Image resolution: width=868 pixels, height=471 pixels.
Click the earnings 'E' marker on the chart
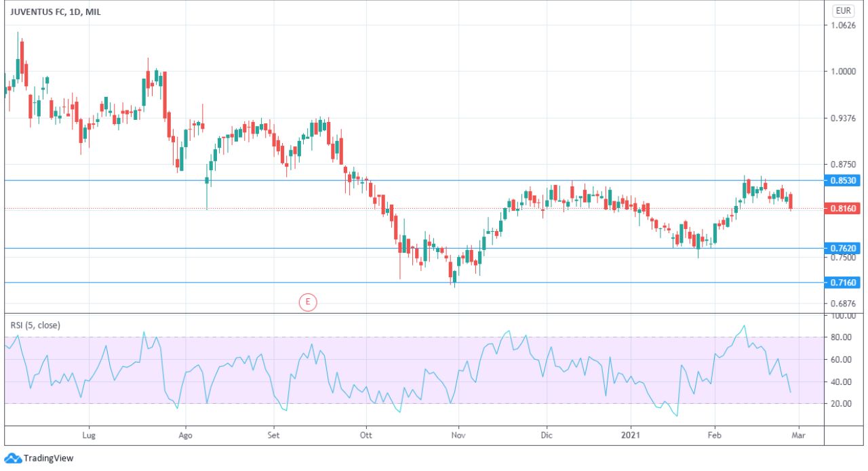[308, 302]
